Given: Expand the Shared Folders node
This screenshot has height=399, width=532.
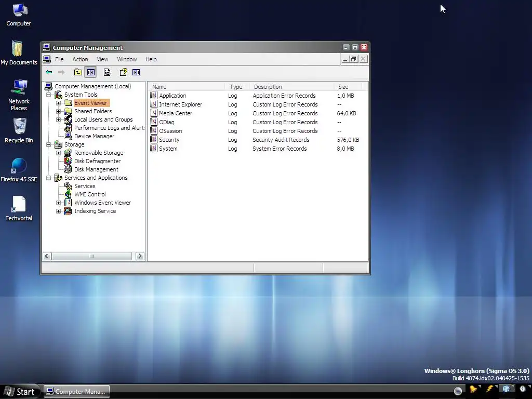Looking at the screenshot, I should coord(58,111).
